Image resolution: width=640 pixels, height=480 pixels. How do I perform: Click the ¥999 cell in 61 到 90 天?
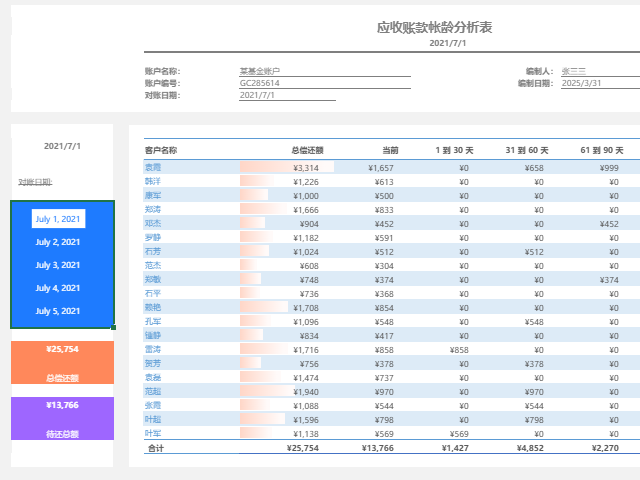[x=609, y=168]
